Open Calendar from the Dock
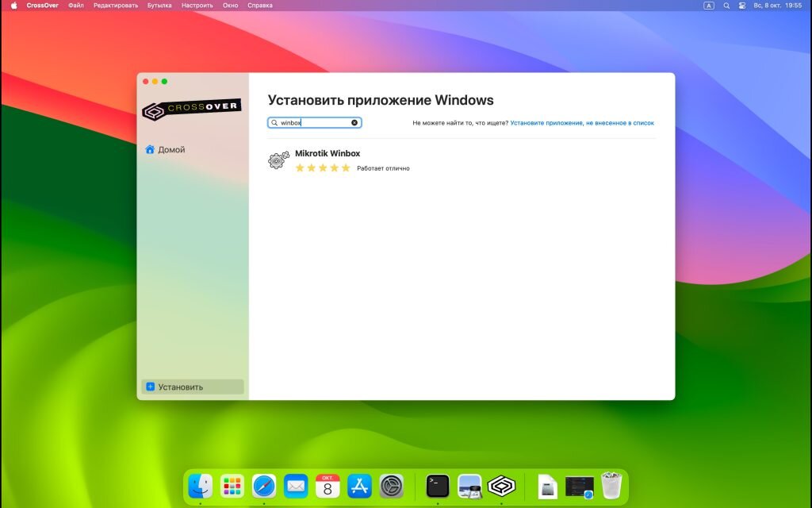The width and height of the screenshot is (812, 508). coord(327,487)
